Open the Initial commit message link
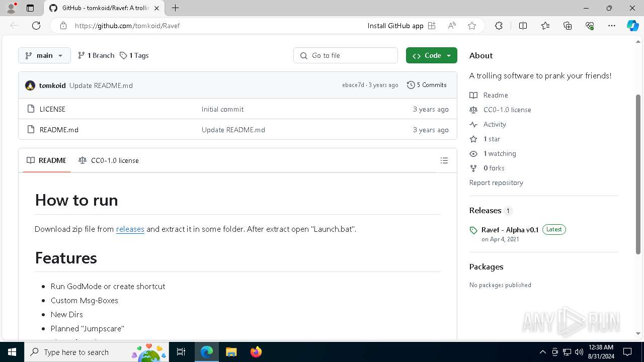 pyautogui.click(x=222, y=109)
